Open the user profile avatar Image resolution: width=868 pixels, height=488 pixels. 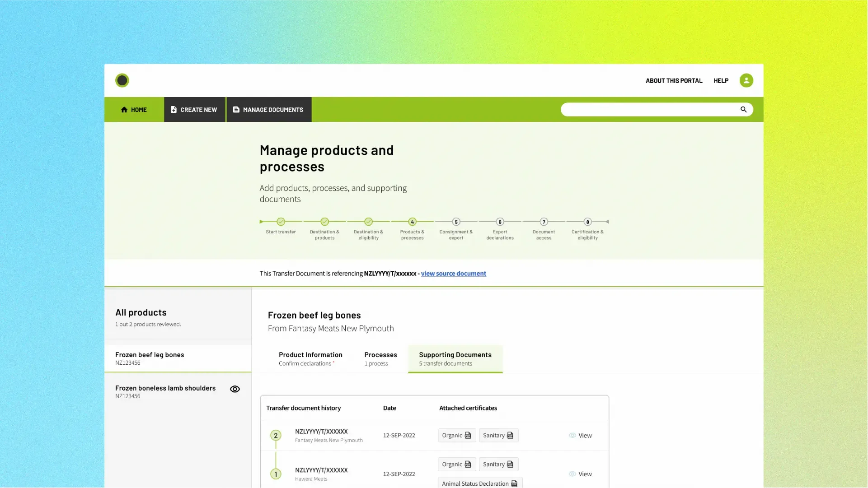(x=746, y=80)
